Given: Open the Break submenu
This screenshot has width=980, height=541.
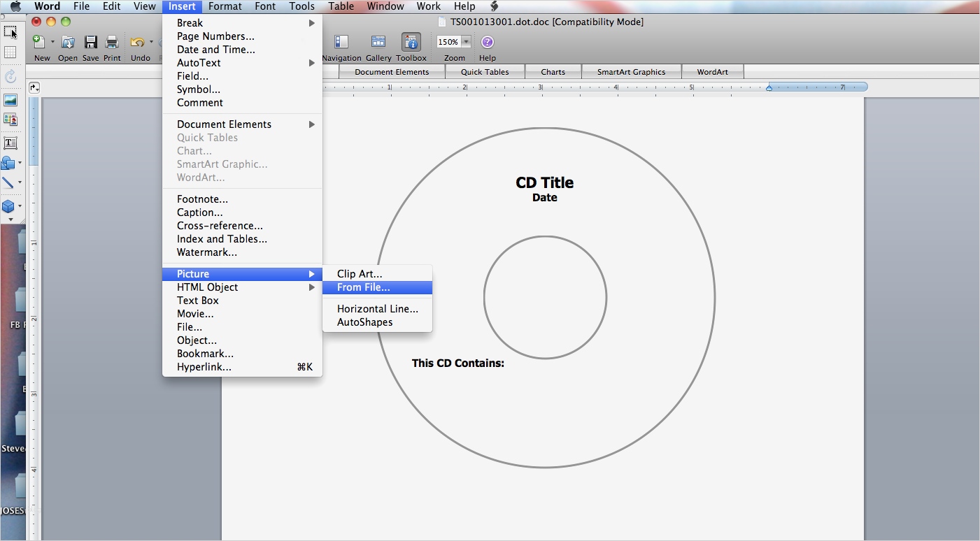Looking at the screenshot, I should tap(242, 23).
